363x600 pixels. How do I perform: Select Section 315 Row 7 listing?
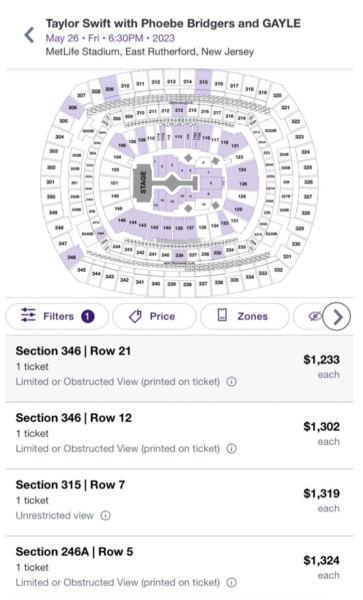pos(179,502)
